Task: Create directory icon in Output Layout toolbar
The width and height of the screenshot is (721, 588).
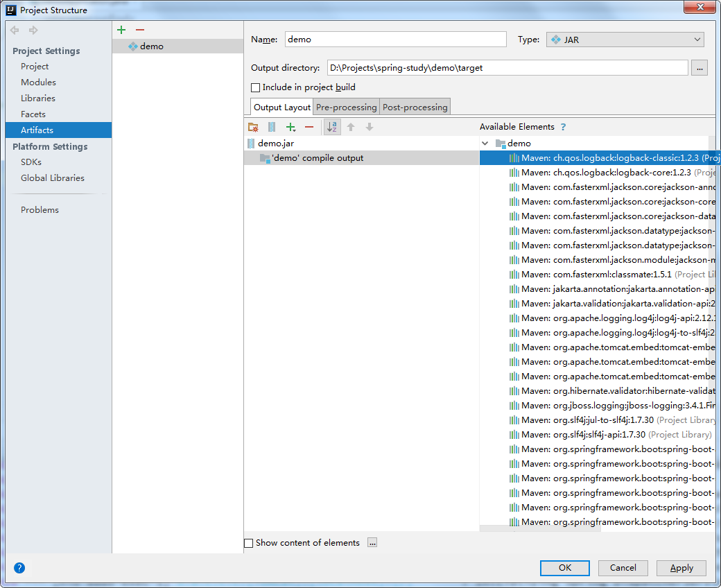Action: point(253,127)
